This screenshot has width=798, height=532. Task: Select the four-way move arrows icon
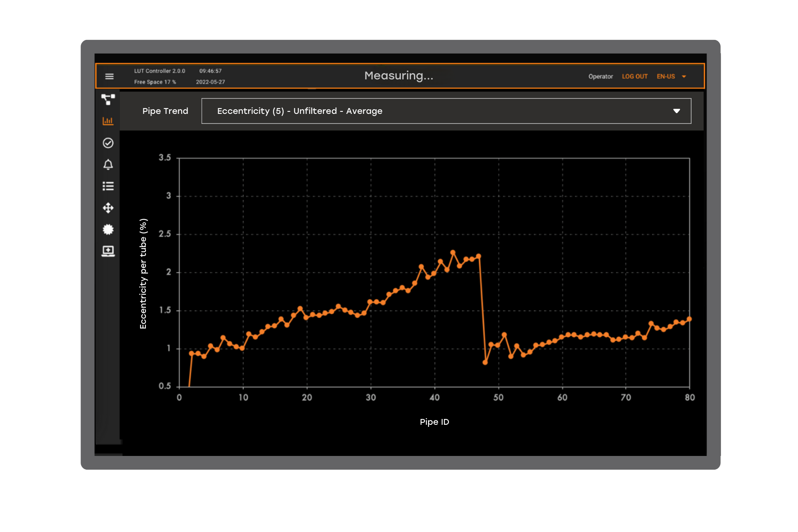[108, 208]
